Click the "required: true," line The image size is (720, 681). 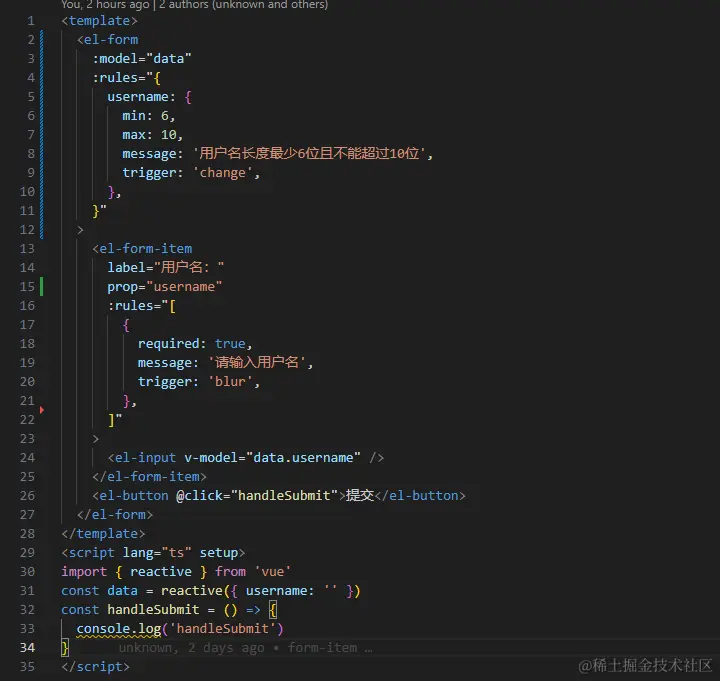195,343
